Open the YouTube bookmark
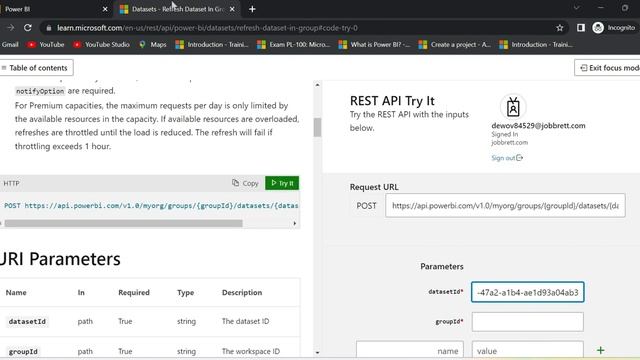 pos(46,44)
